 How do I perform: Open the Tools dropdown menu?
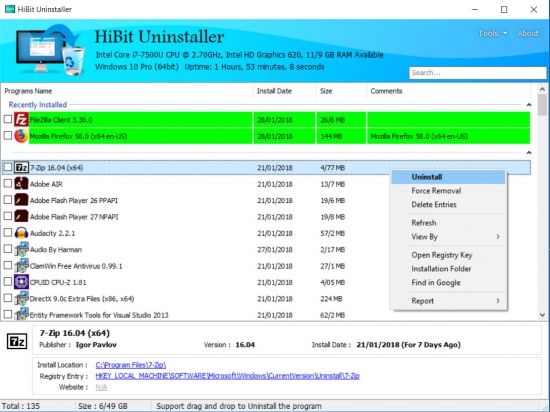(x=493, y=33)
